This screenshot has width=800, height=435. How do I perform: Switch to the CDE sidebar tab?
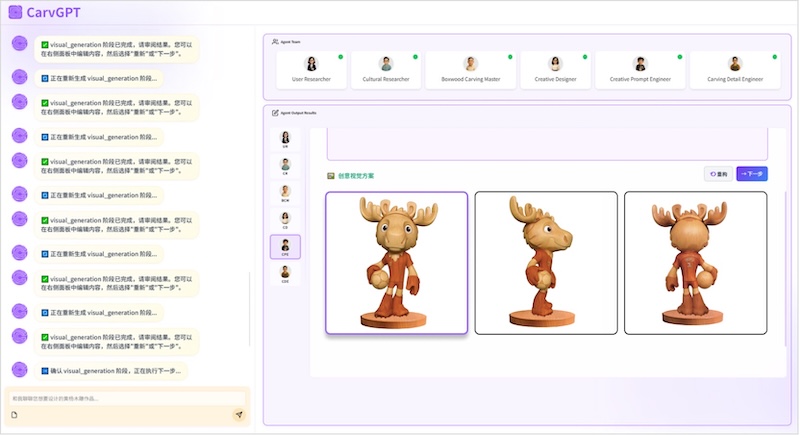[x=285, y=274]
